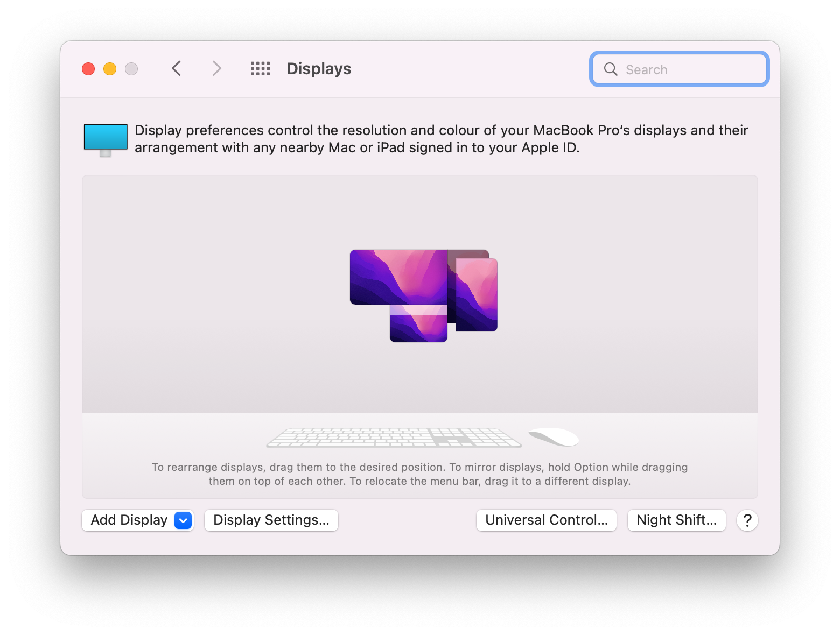840x635 pixels.
Task: Open Universal Control settings
Action: coord(546,520)
